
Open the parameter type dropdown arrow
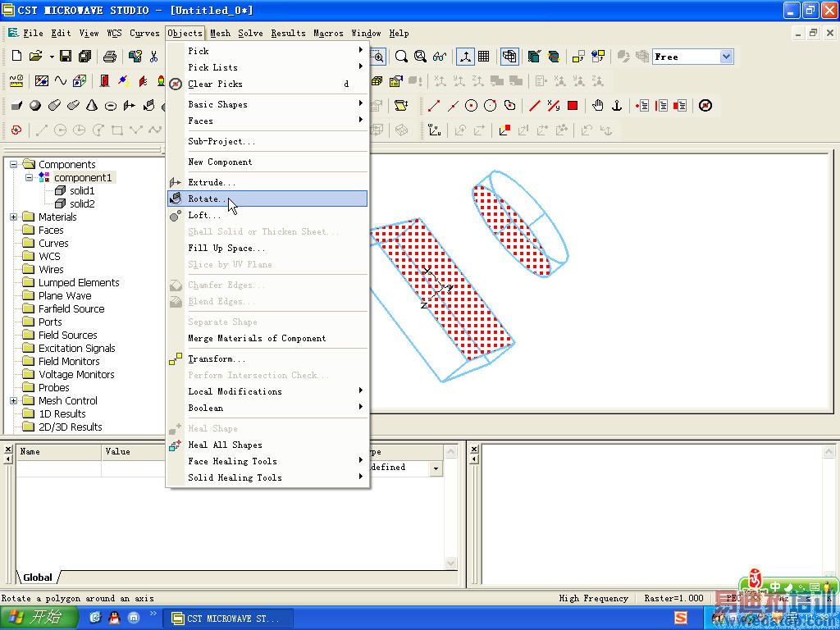tap(436, 468)
